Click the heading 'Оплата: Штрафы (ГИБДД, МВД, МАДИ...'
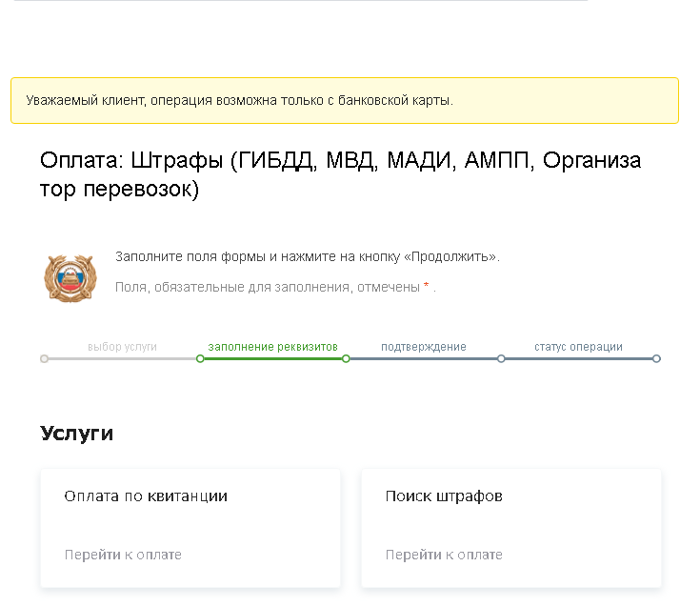The width and height of the screenshot is (700, 607). click(x=340, y=174)
